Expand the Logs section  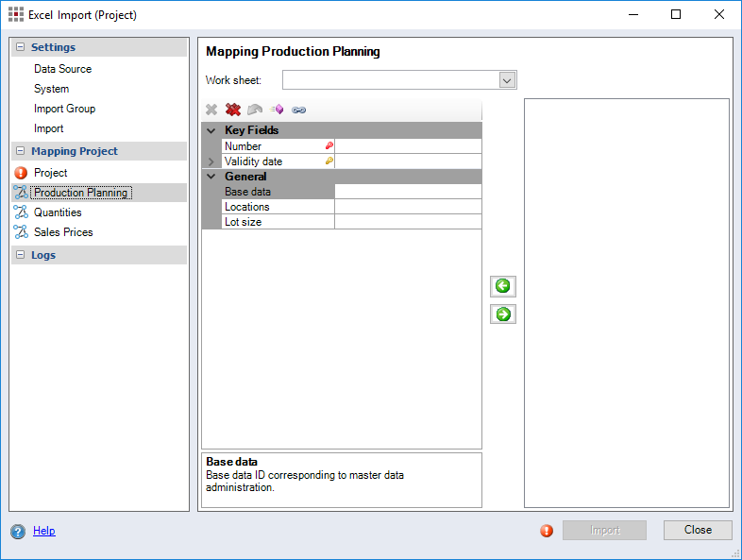coord(20,255)
